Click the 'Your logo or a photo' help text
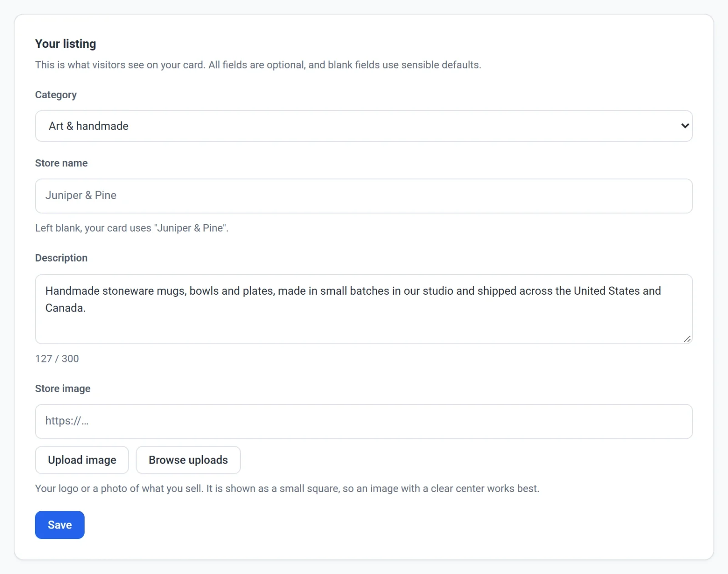The height and width of the screenshot is (574, 728). point(287,488)
